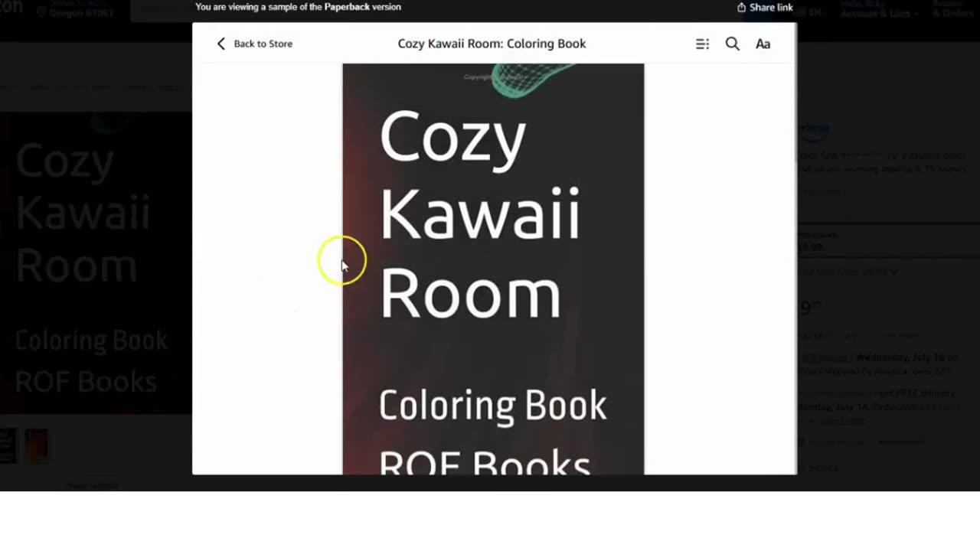Image resolution: width=980 pixels, height=551 pixels.
Task: Open the Aa font settings
Action: (763, 44)
